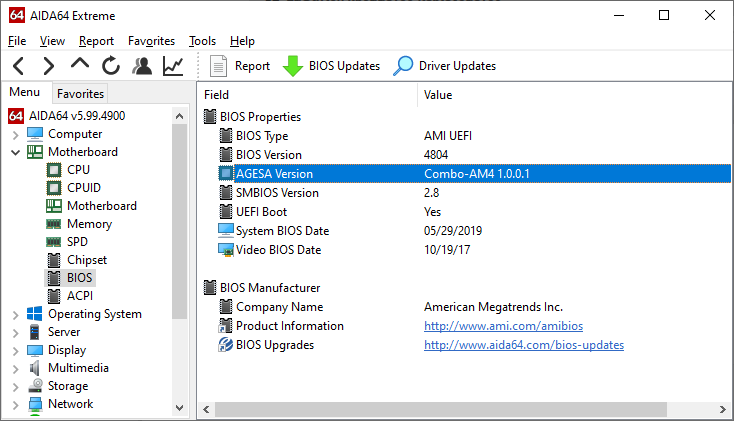The height and width of the screenshot is (421, 734).
Task: Click the Report document icon in toolbar
Action: point(218,66)
